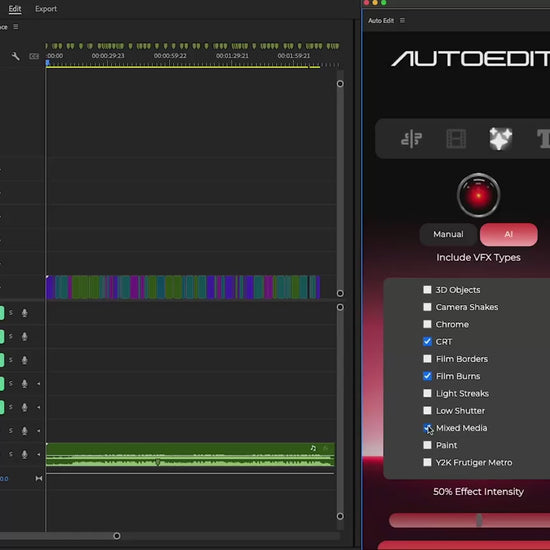Click keyframe arrow on the fourth audio track
Screen dimensions: 550x550
tap(38, 384)
